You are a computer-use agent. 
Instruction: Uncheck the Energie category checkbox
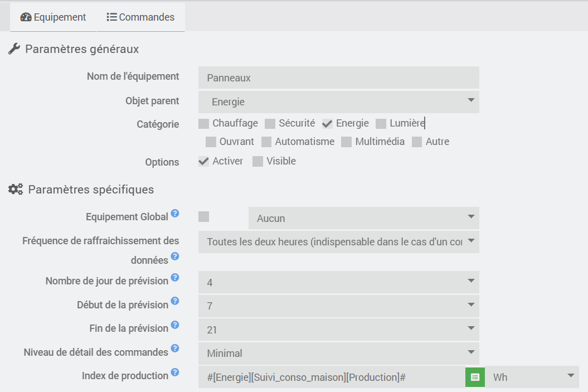tap(327, 124)
